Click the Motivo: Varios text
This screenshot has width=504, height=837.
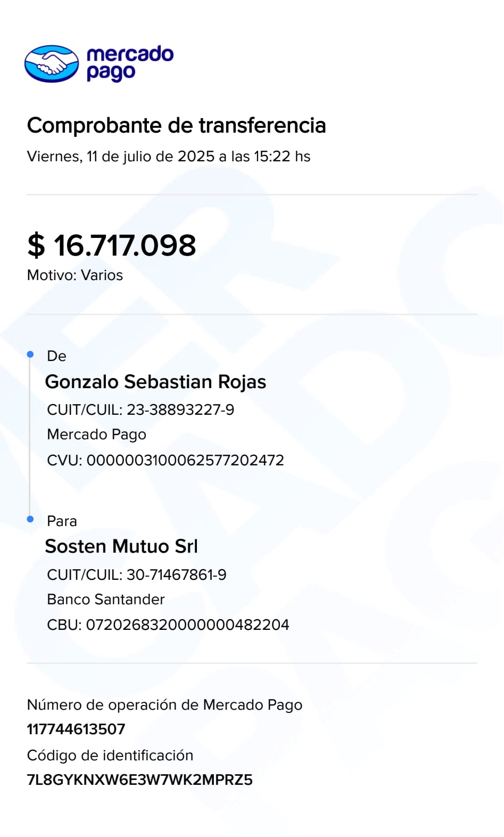pos(75,275)
